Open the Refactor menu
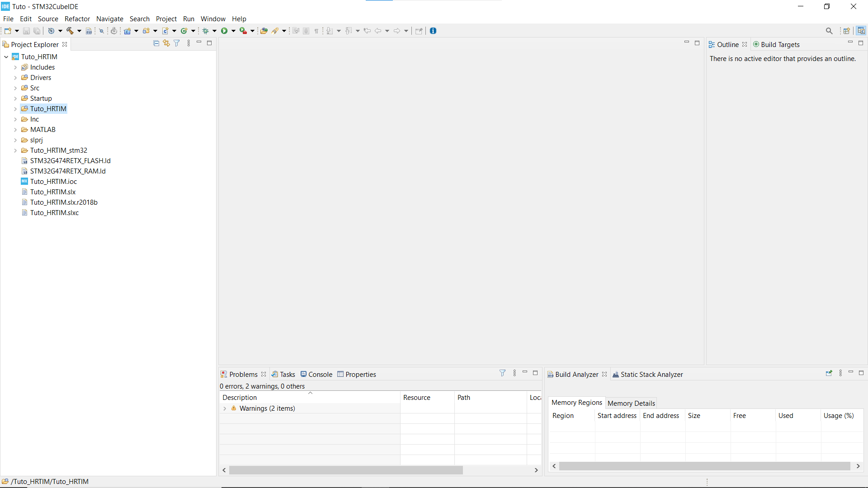The image size is (868, 488). (77, 19)
